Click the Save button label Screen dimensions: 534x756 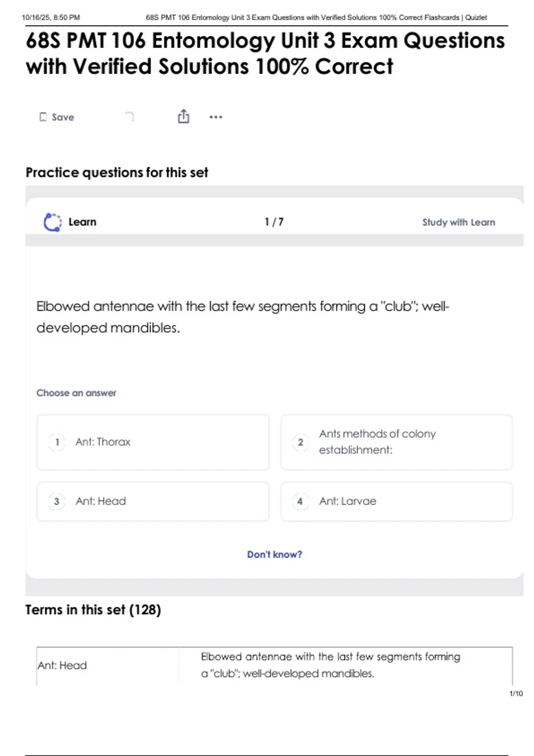[63, 117]
